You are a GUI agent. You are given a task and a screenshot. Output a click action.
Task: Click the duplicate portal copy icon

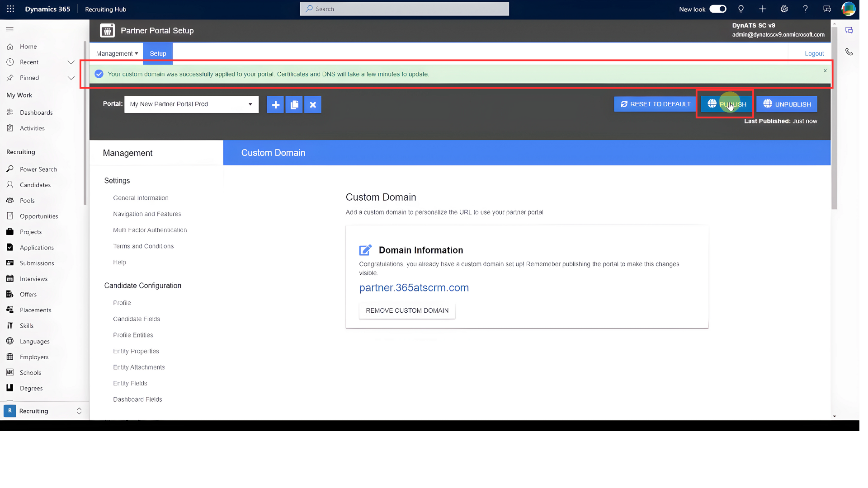pos(294,104)
